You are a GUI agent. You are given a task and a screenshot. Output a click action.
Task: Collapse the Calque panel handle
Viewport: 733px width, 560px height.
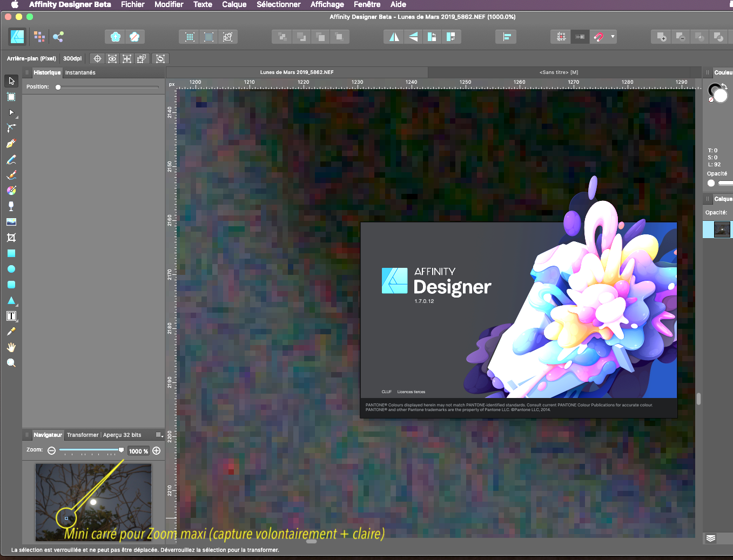pos(708,199)
